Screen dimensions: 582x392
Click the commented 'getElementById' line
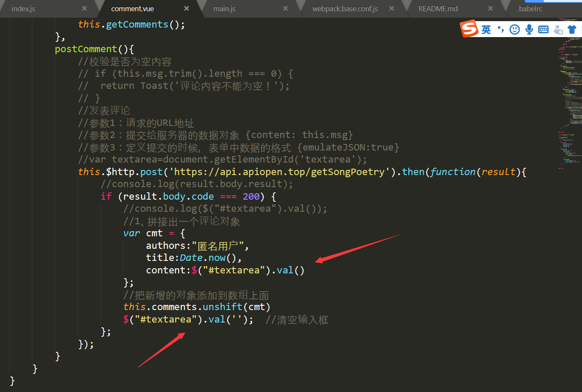[222, 160]
